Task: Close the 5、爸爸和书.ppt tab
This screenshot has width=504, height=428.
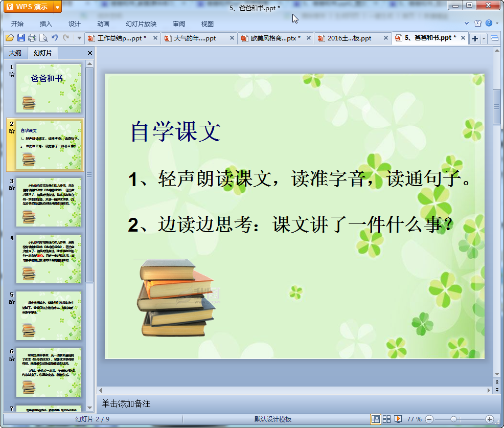Action: [463, 38]
